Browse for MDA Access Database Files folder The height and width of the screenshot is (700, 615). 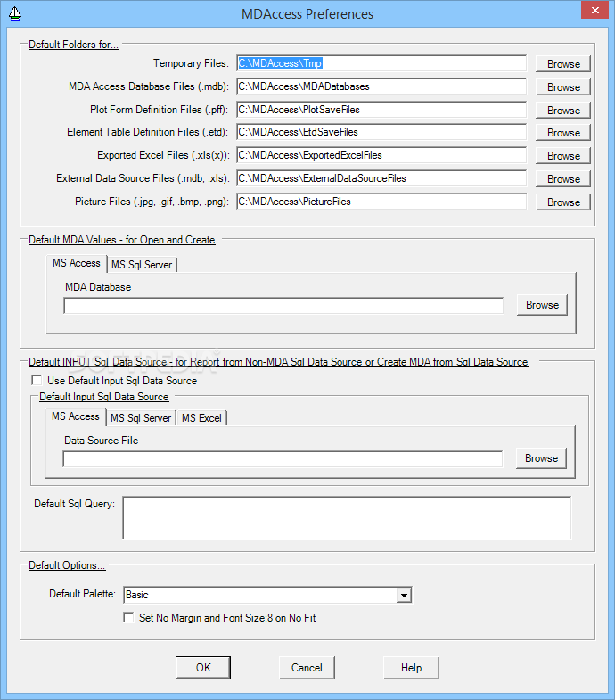(563, 87)
